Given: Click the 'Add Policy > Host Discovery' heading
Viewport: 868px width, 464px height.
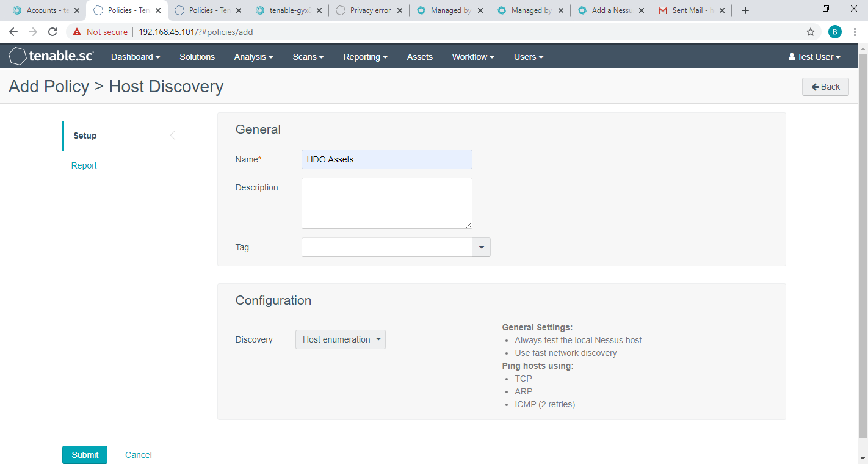Looking at the screenshot, I should coord(116,87).
